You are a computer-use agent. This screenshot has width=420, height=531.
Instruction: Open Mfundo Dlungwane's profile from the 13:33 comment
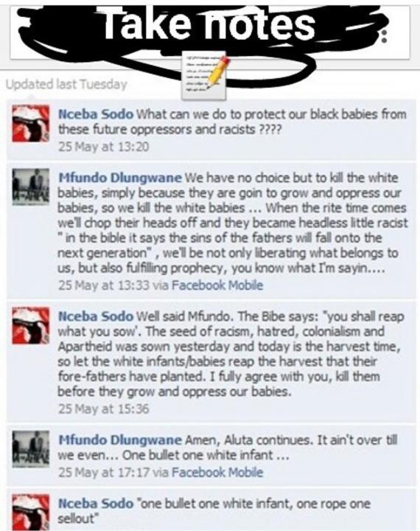coord(120,178)
